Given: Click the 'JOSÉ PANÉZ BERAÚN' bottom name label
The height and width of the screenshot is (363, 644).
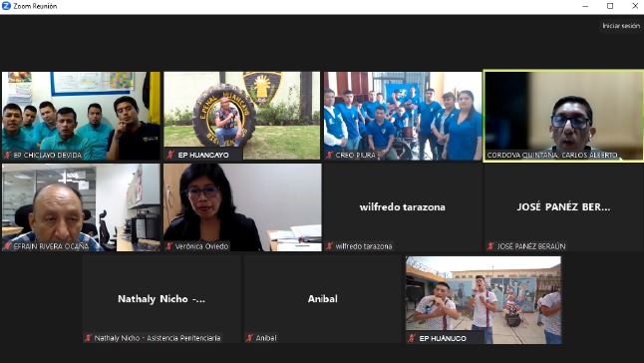Looking at the screenshot, I should pyautogui.click(x=531, y=246).
